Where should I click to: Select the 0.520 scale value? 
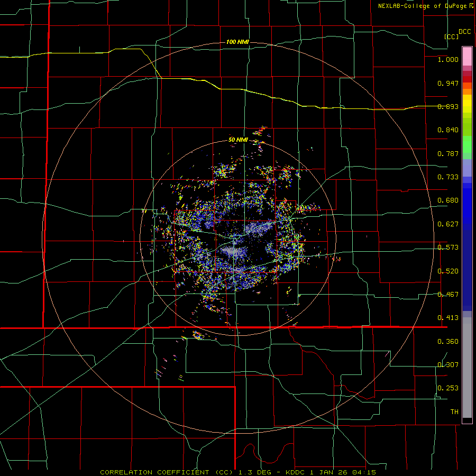pyautogui.click(x=448, y=271)
